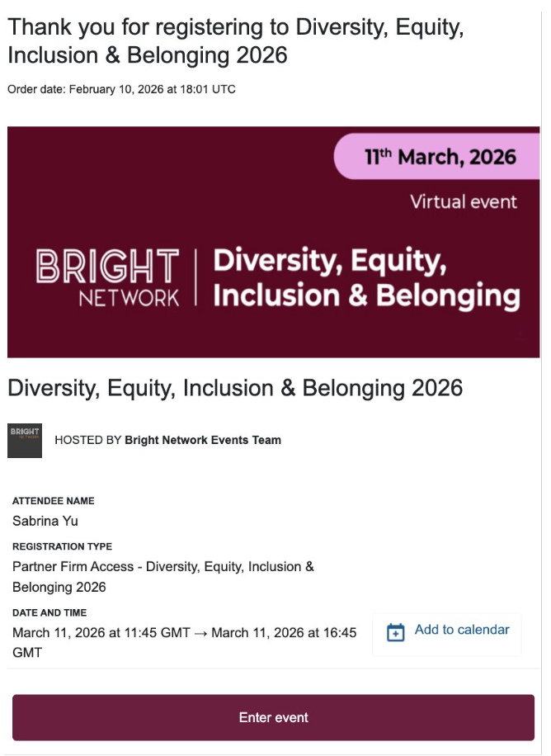551x756 pixels.
Task: Select the Partner Firm Access registration text
Action: 163,577
